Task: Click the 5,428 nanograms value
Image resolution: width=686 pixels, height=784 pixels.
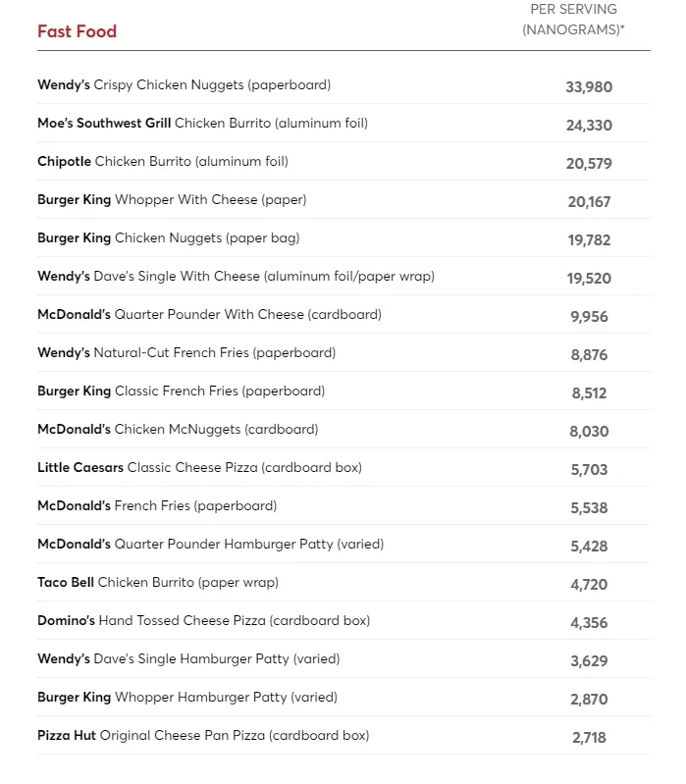Action: point(589,547)
